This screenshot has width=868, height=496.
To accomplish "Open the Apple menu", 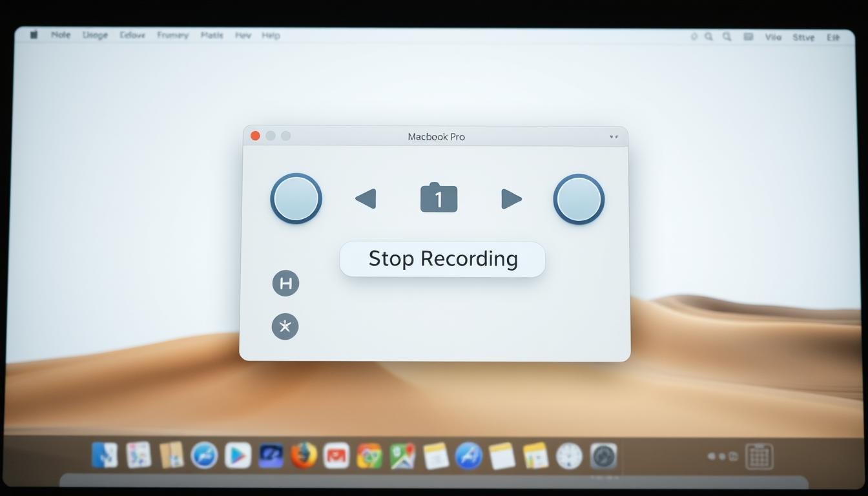I will click(34, 35).
